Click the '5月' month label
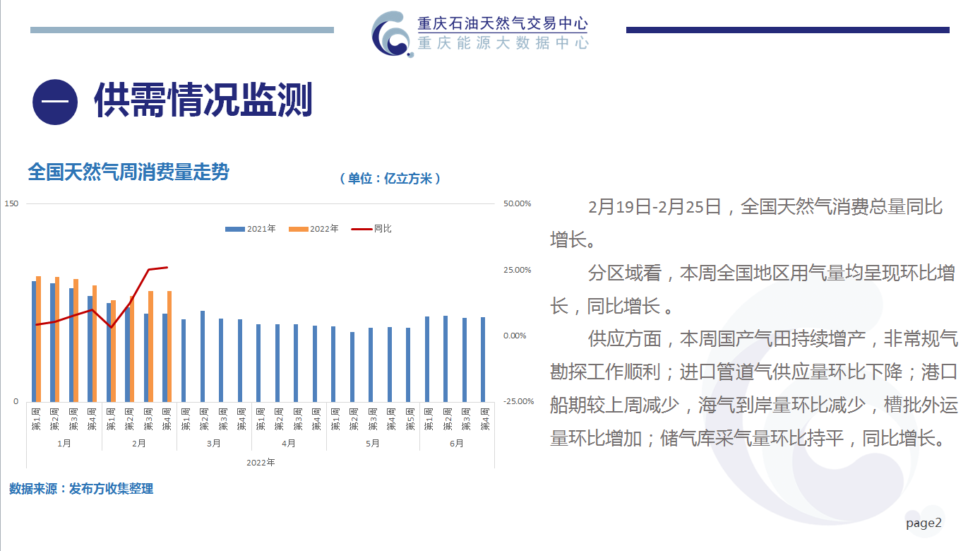This screenshot has height=551, width=980. [x=373, y=444]
